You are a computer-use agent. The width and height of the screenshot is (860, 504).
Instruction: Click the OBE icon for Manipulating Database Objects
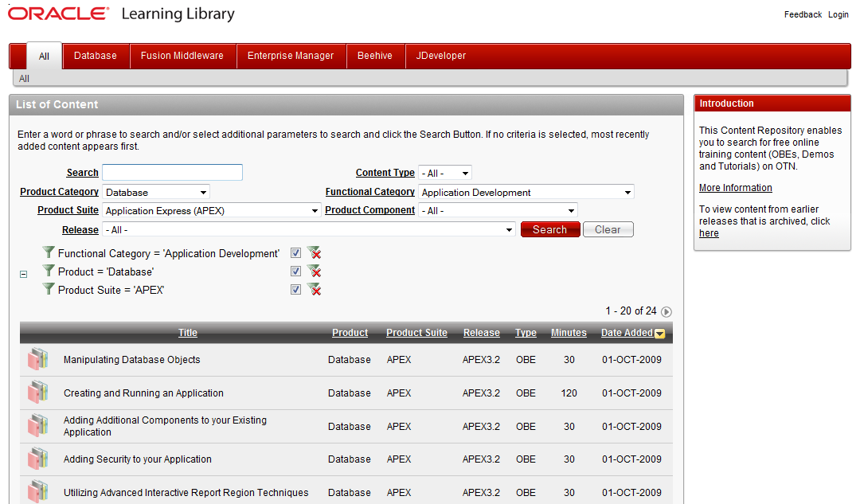click(37, 359)
